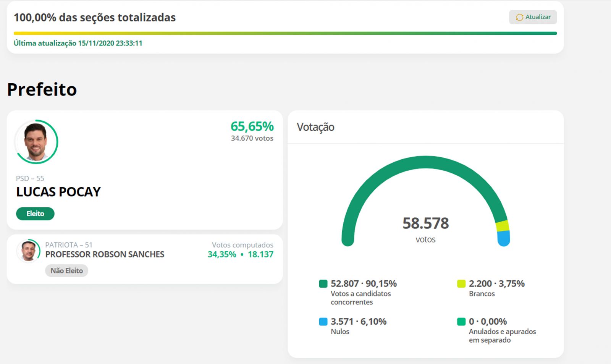Select the PROFESSOR ROBSON SANCHES name
The width and height of the screenshot is (611, 364).
point(105,254)
